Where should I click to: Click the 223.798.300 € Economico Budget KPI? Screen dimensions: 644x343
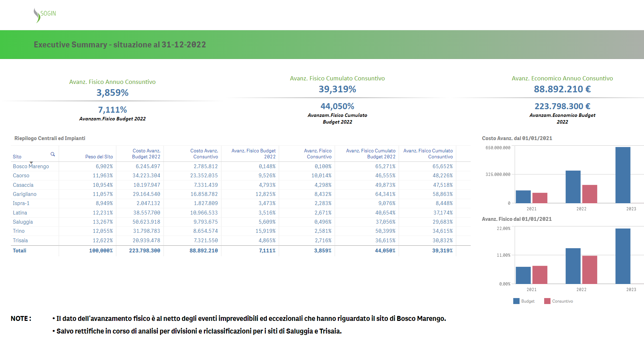tap(562, 106)
